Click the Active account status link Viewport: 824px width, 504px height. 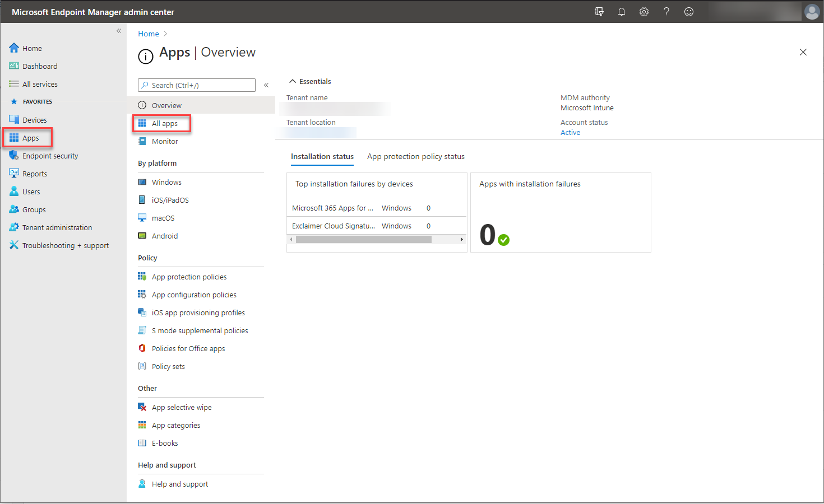(x=570, y=133)
